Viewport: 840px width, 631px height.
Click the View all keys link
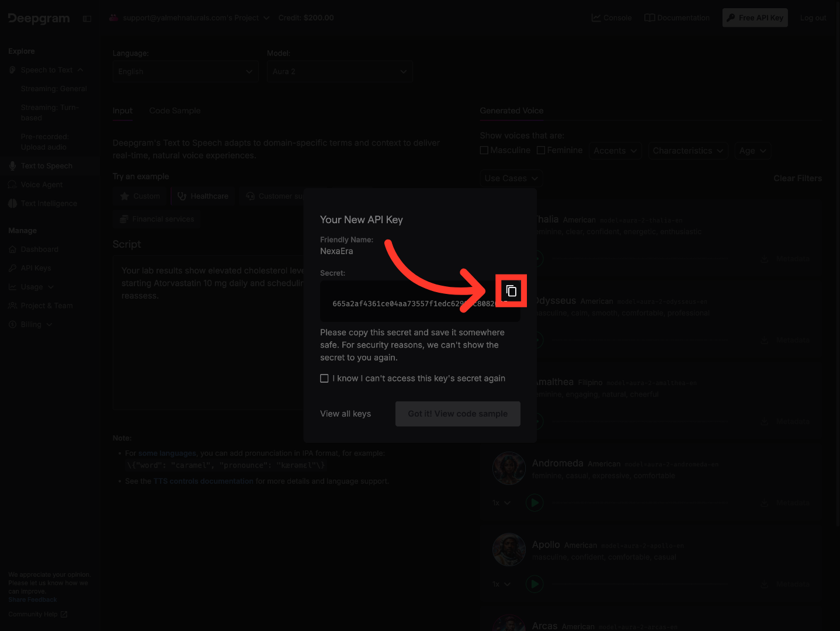pos(345,414)
